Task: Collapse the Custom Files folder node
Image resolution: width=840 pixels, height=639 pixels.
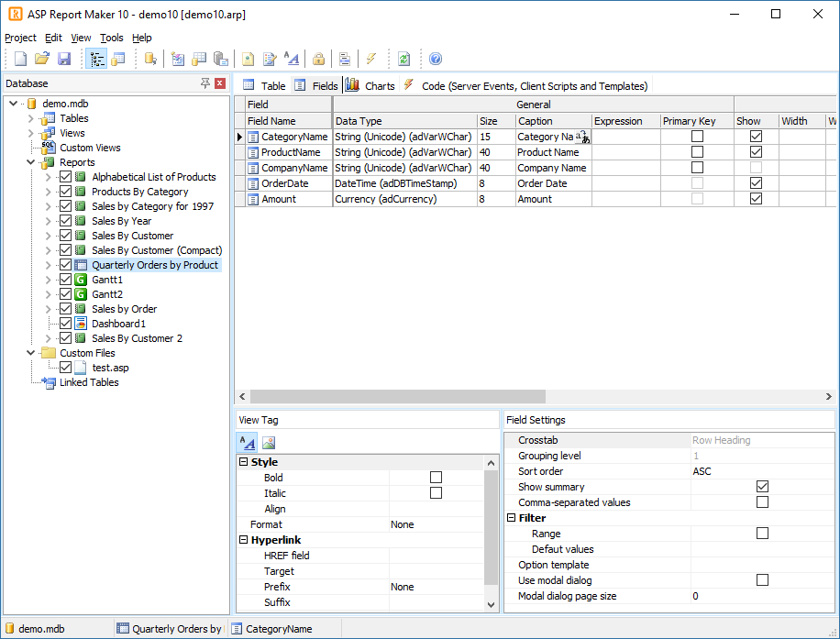Action: pos(30,353)
